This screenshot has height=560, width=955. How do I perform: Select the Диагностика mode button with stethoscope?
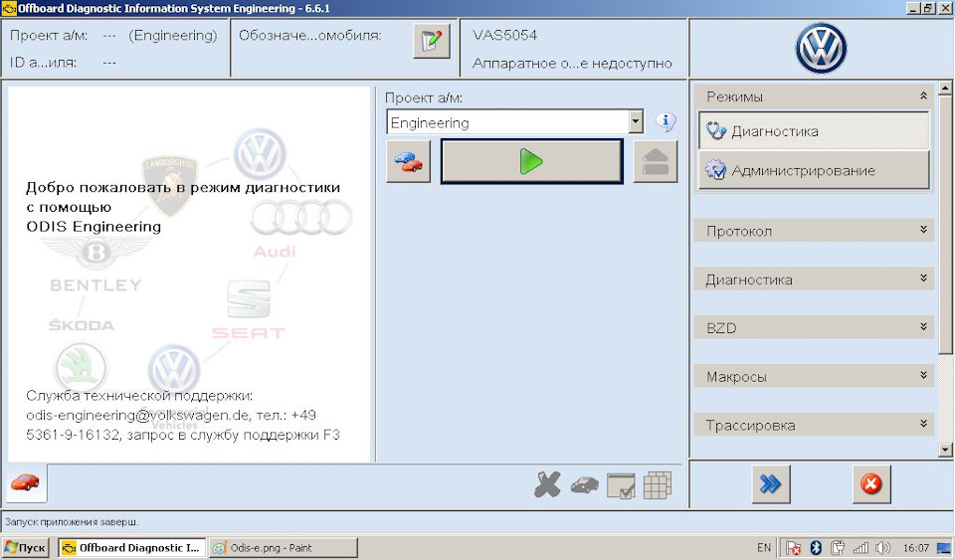[814, 131]
